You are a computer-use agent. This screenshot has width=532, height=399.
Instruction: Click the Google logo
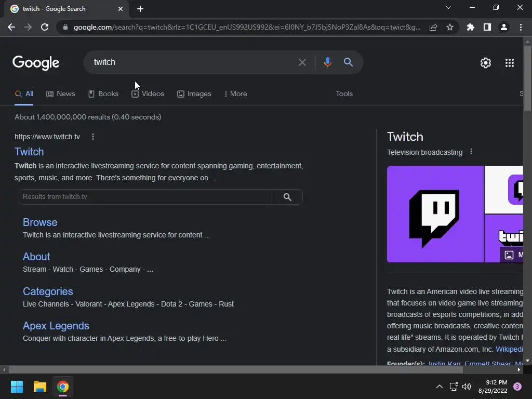pos(36,63)
